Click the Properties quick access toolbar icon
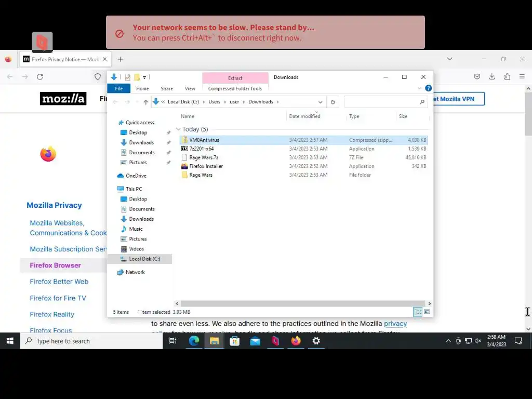The width and height of the screenshot is (532, 399). click(x=128, y=77)
